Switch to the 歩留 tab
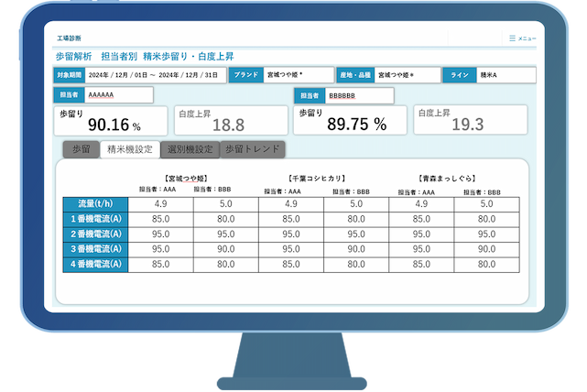 pyautogui.click(x=82, y=149)
